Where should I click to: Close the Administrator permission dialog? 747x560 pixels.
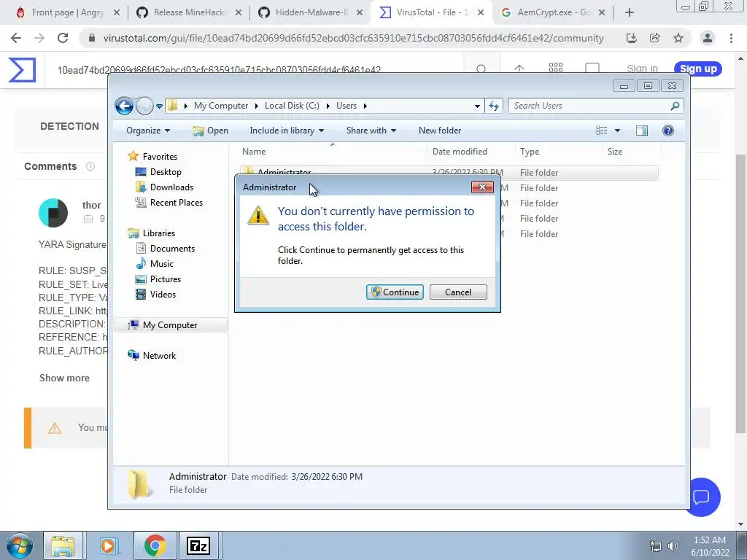(482, 187)
